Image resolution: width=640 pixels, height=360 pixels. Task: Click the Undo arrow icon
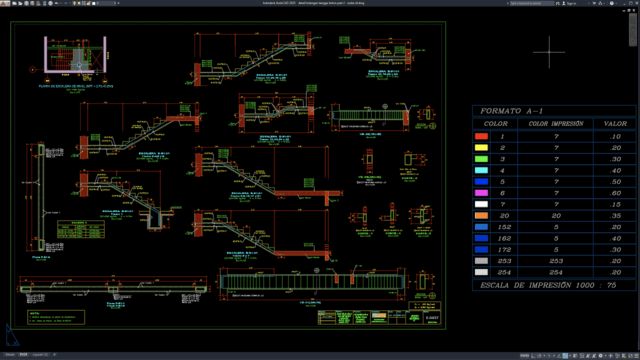coord(56,3)
